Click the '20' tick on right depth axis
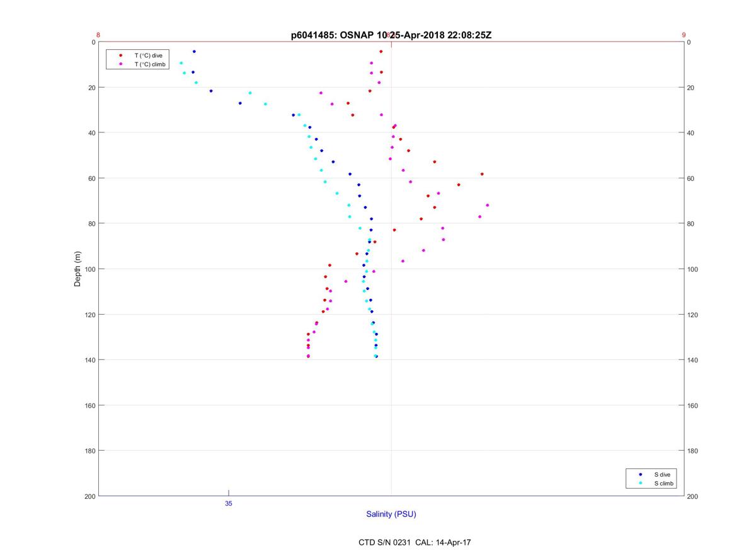Image resolution: width=756 pixels, height=558 pixels. (x=691, y=88)
